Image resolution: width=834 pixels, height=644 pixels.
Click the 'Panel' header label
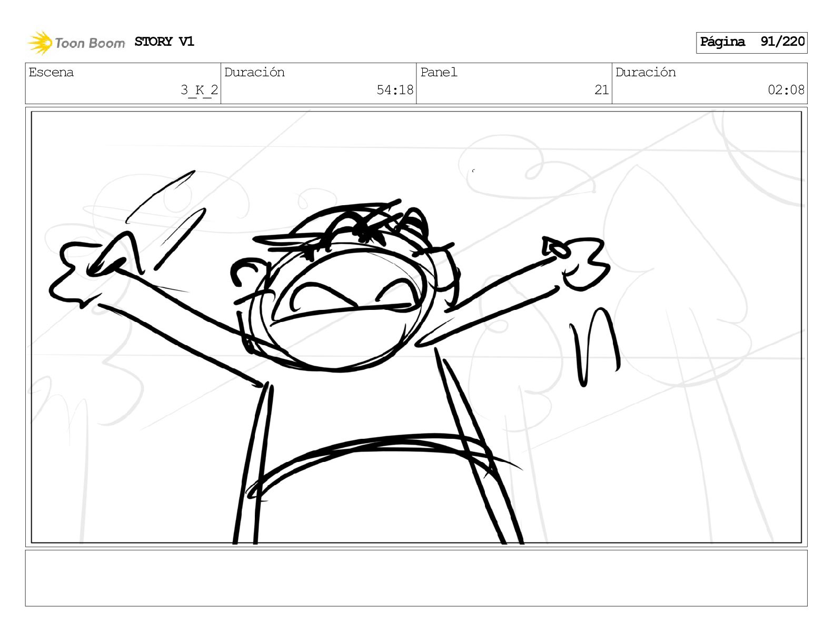click(x=439, y=72)
